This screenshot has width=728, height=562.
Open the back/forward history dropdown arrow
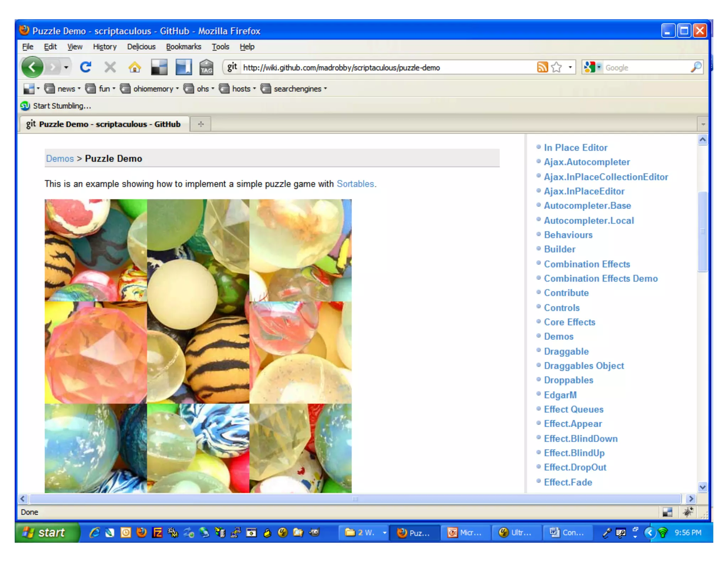[66, 67]
